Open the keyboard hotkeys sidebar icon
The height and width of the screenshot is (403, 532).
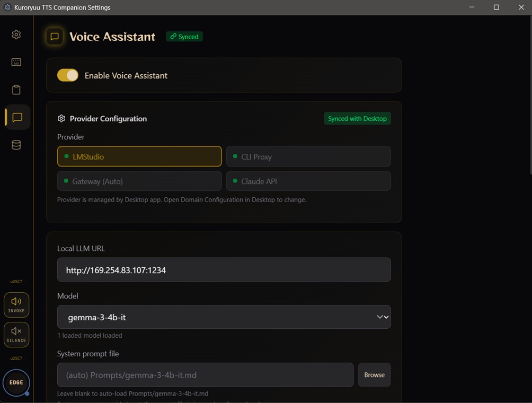(16, 62)
